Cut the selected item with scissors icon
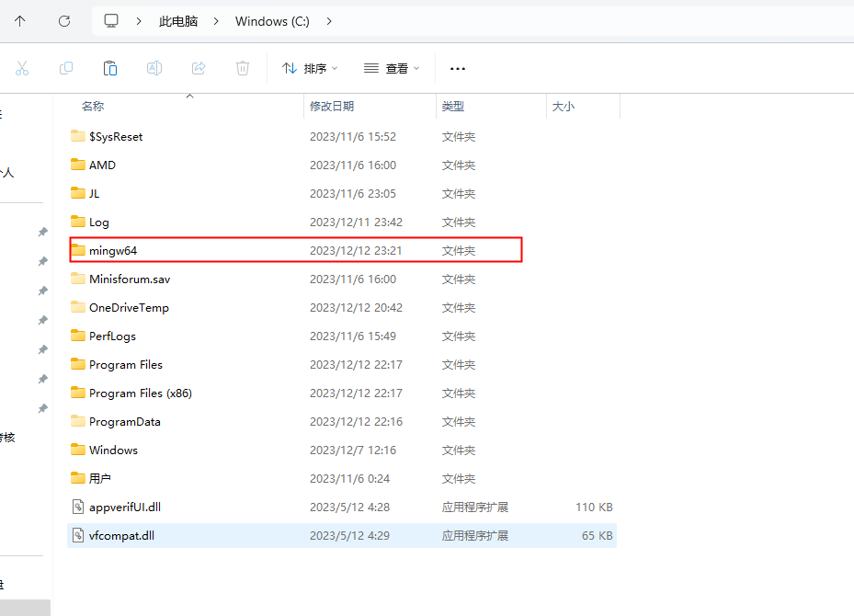Image resolution: width=854 pixels, height=616 pixels. tap(22, 68)
